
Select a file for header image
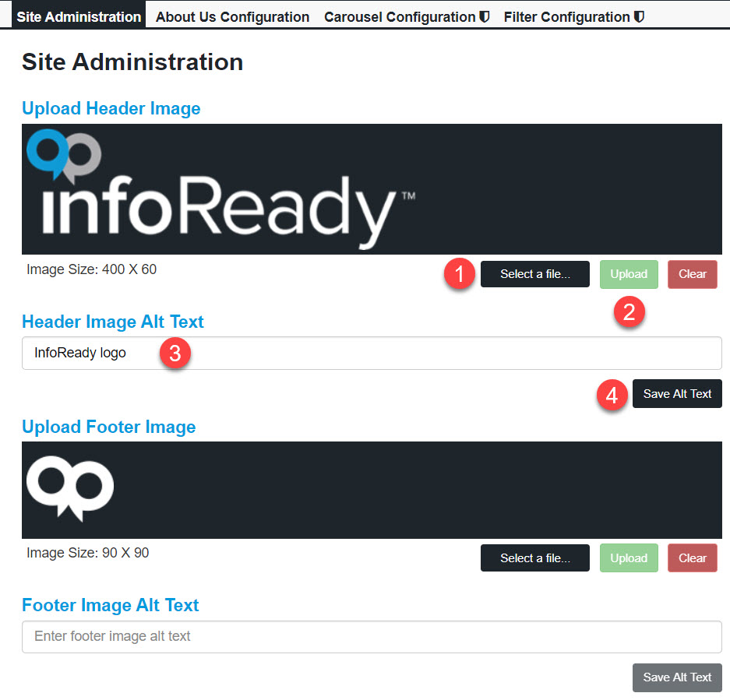[535, 274]
